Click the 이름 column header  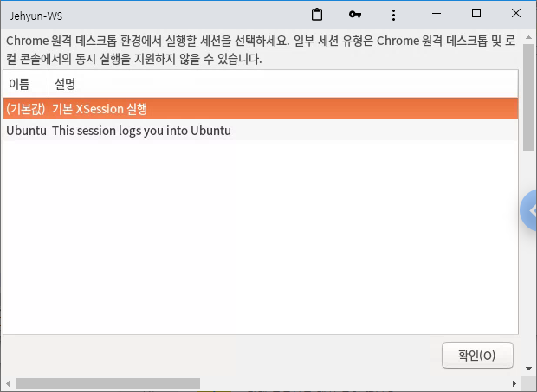click(26, 84)
